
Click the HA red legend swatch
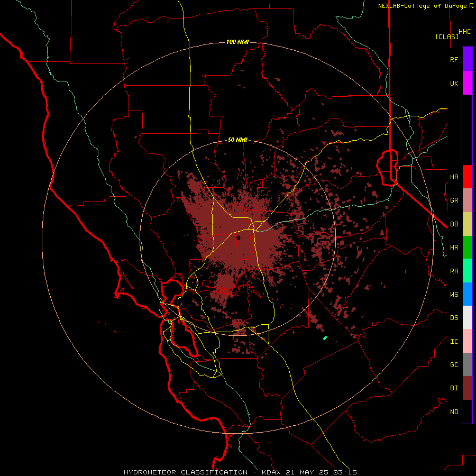pyautogui.click(x=467, y=177)
